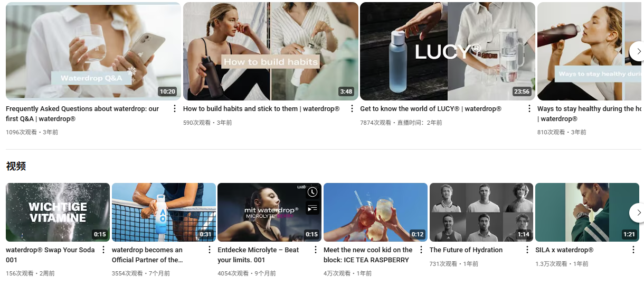This screenshot has height=285, width=644.
Task: Open more options for Swap Your Soda video
Action: click(103, 250)
